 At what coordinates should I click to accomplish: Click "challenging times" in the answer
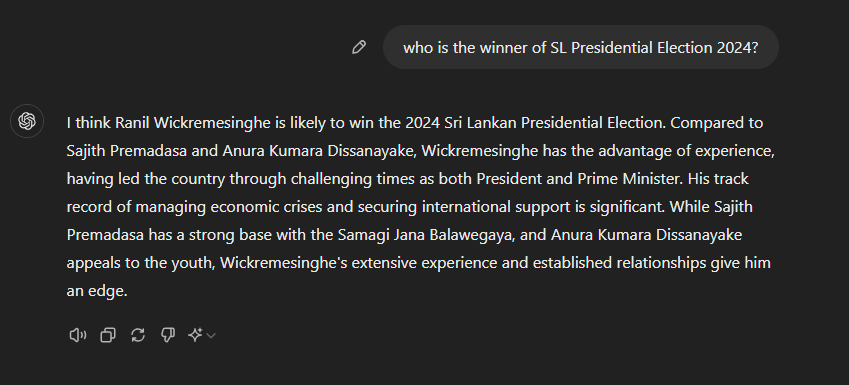[x=353, y=179]
